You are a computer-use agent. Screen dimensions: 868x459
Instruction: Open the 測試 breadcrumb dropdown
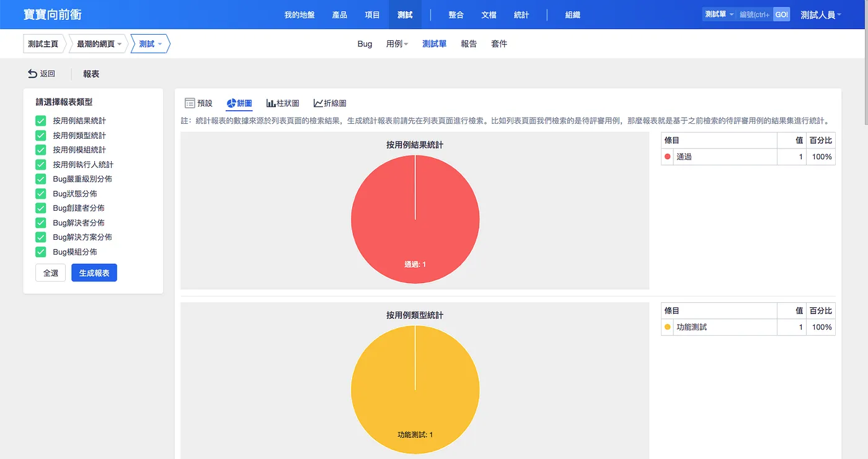tap(150, 44)
